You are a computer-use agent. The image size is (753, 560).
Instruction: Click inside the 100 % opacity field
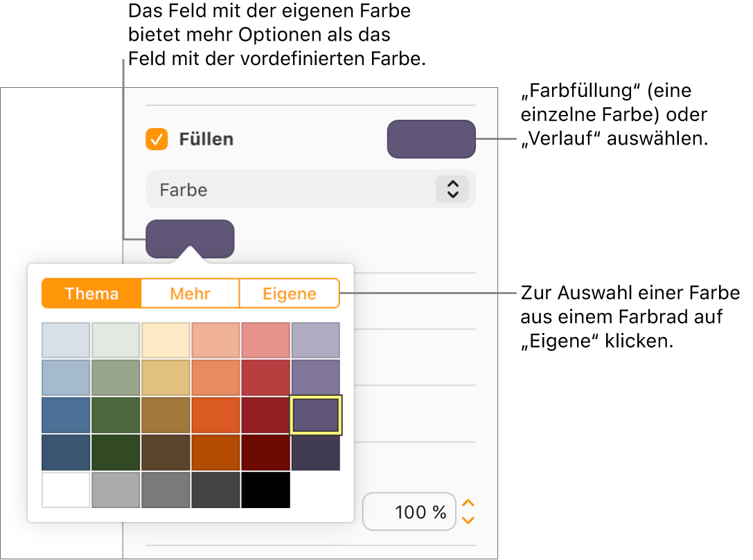409,512
